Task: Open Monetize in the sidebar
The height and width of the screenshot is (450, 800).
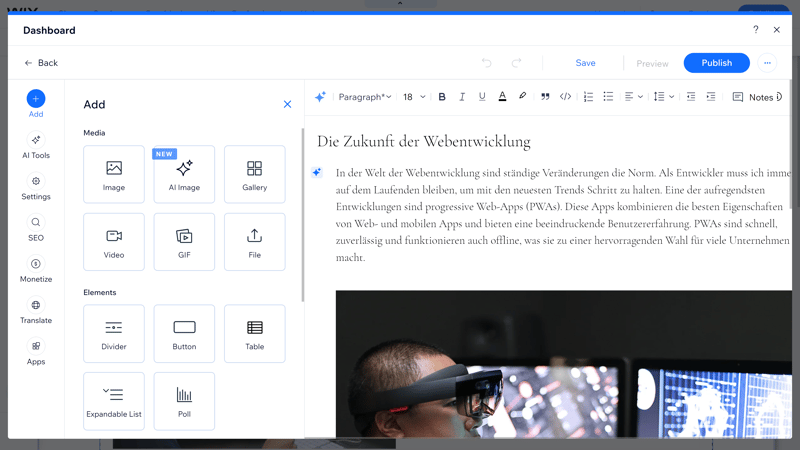Action: pos(36,270)
